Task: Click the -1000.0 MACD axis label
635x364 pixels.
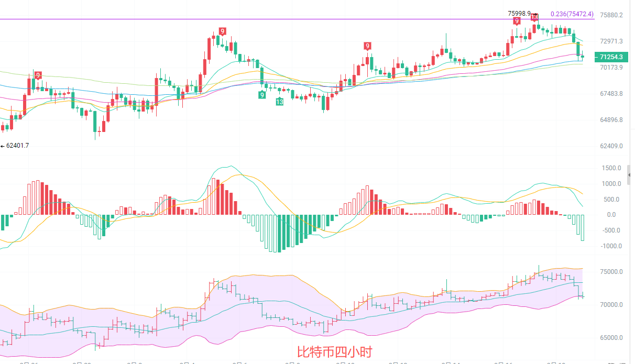Action: pyautogui.click(x=611, y=246)
